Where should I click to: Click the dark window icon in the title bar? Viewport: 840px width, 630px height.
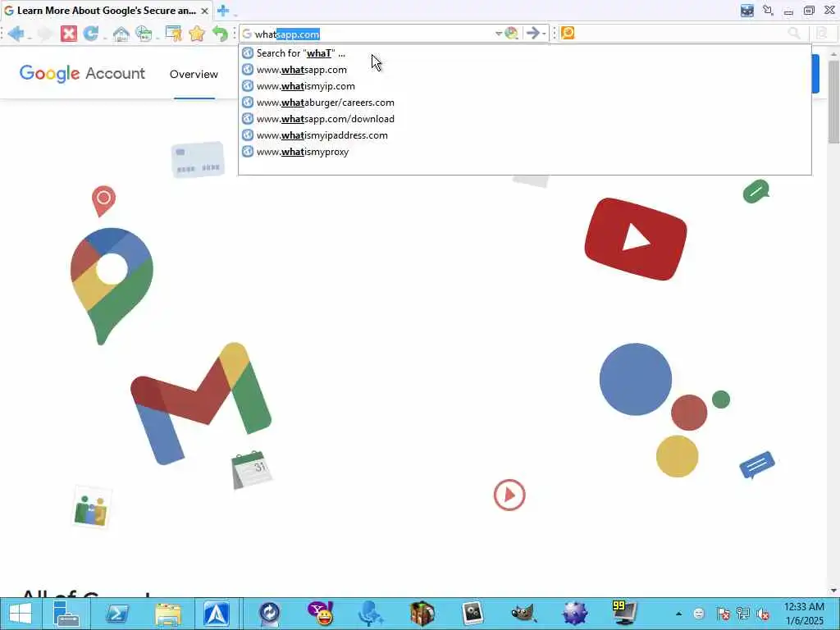point(747,11)
